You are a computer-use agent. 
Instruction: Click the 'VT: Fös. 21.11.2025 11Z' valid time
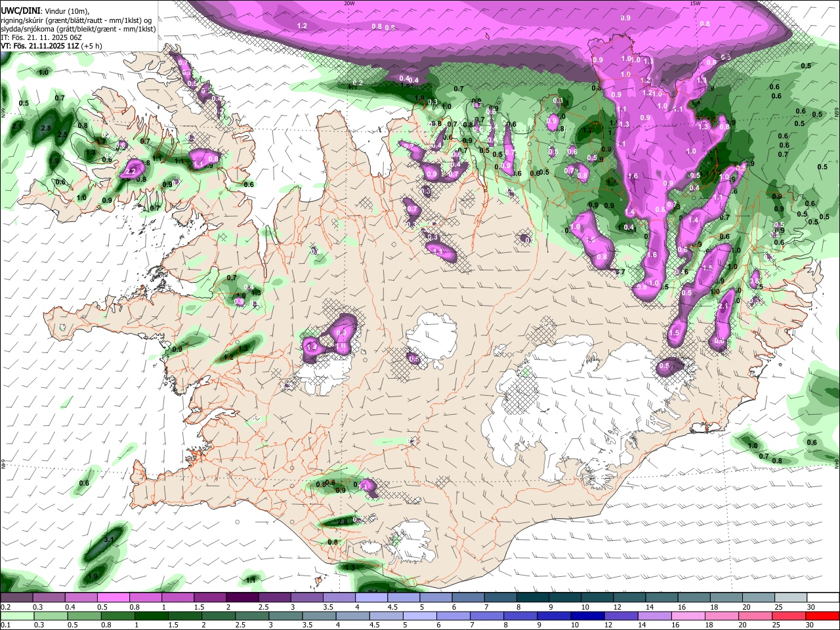(x=40, y=46)
